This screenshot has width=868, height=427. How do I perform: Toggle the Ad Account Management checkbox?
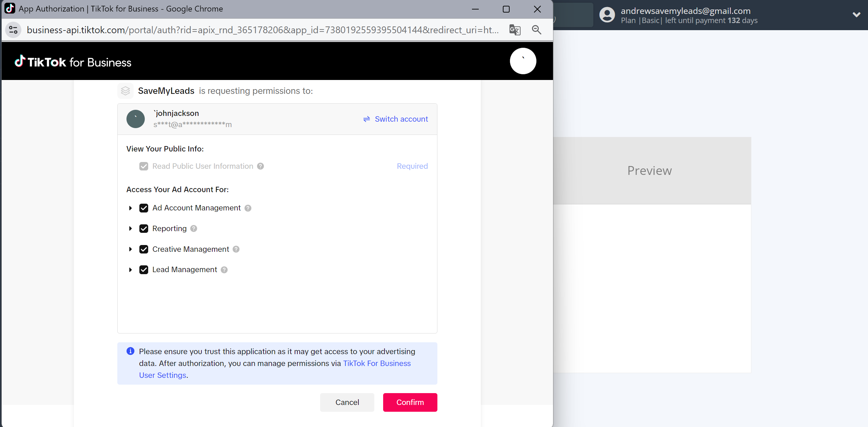click(143, 208)
